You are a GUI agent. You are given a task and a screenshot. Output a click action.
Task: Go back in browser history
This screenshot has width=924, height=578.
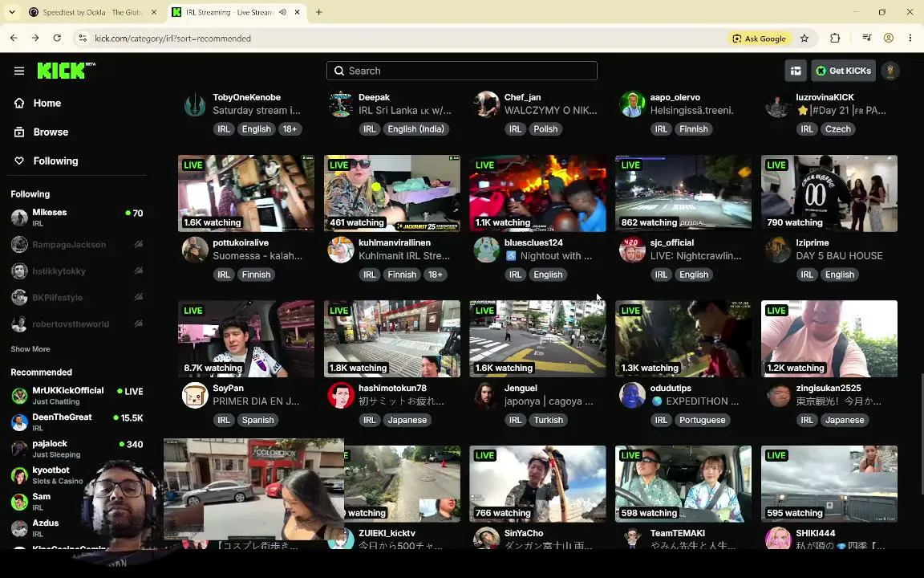[x=14, y=38]
